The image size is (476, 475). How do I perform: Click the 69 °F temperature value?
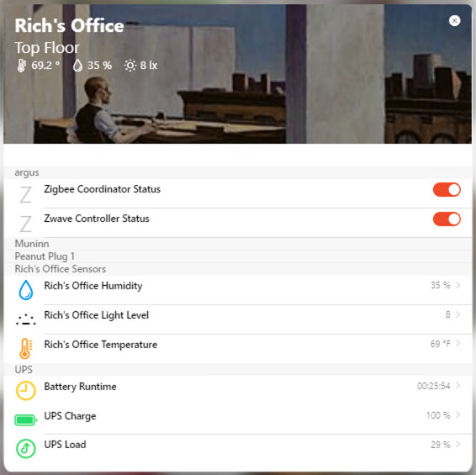click(x=440, y=344)
